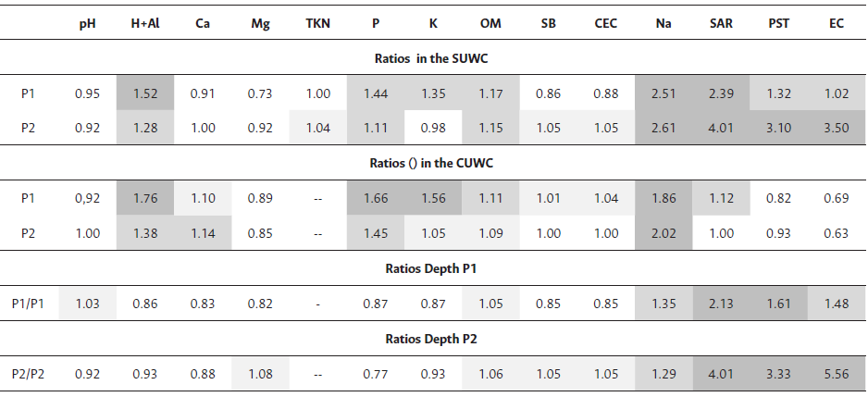Select the EC column header
The width and height of the screenshot is (868, 397).
(837, 24)
